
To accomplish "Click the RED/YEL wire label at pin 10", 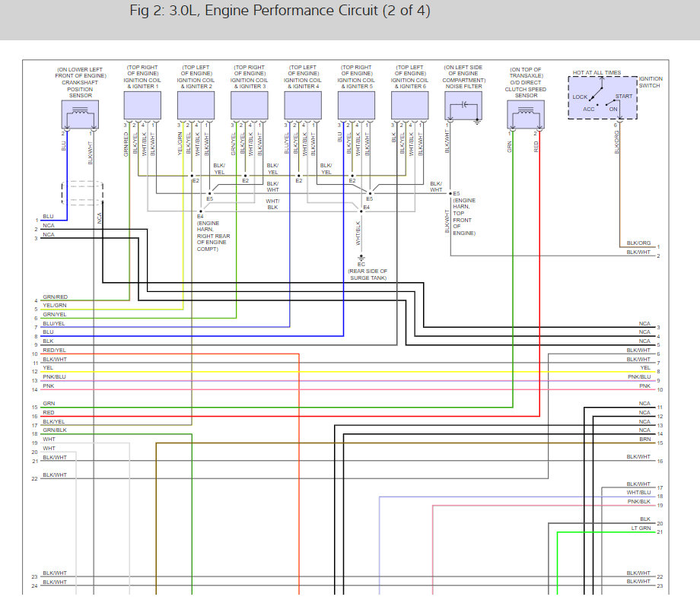I will pos(54,350).
